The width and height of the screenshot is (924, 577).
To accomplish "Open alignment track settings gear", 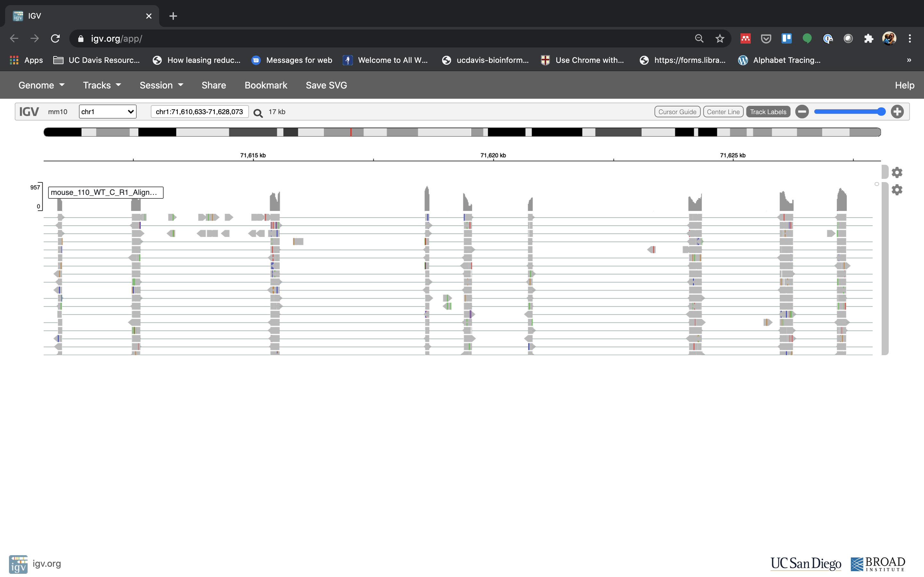I will click(896, 190).
